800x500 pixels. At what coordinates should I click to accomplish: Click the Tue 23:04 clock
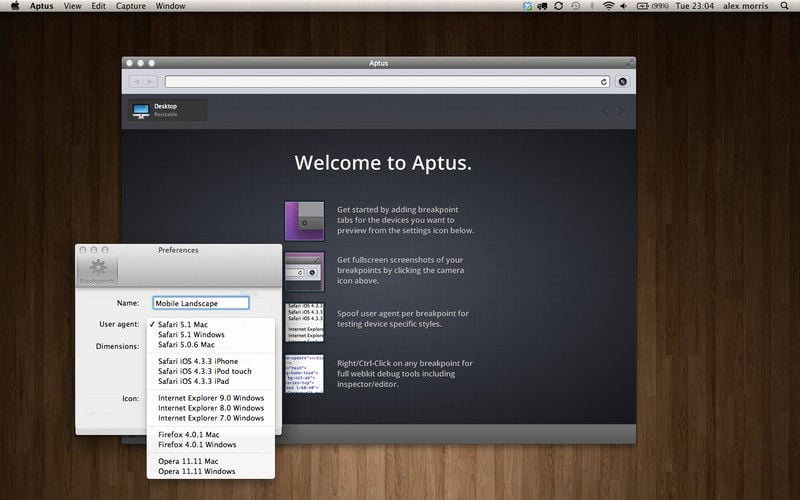[x=694, y=6]
